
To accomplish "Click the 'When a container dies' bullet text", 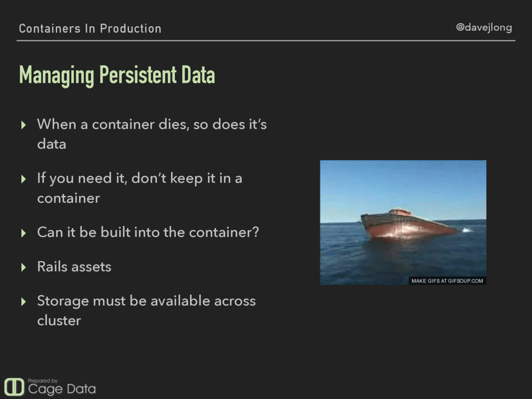I will coord(152,134).
